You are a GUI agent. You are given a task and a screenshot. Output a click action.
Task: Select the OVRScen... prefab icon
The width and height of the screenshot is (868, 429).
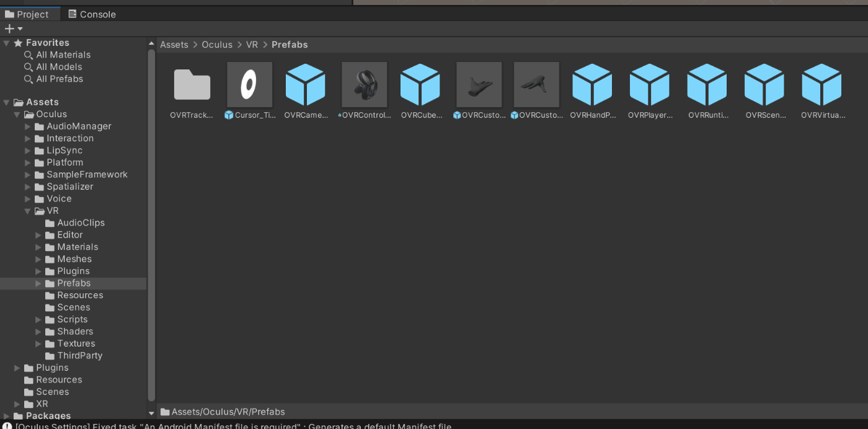pyautogui.click(x=764, y=85)
